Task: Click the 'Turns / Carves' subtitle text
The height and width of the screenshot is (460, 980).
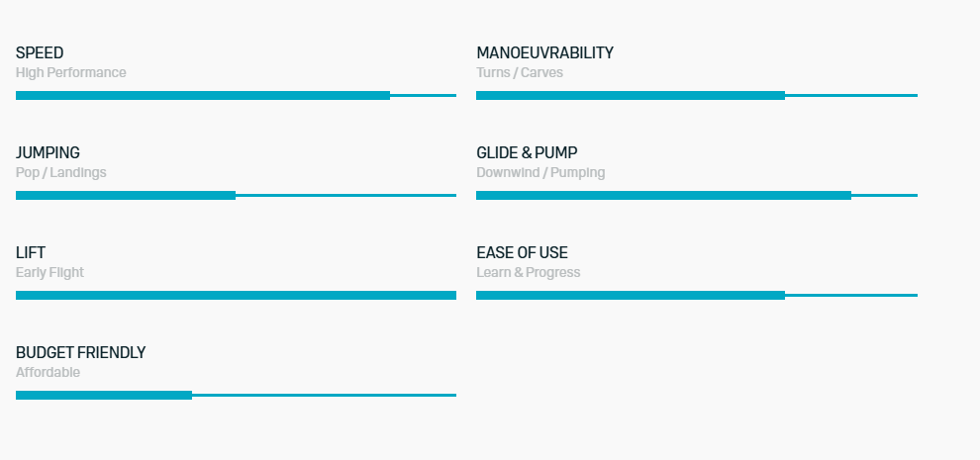Action: 520,72
